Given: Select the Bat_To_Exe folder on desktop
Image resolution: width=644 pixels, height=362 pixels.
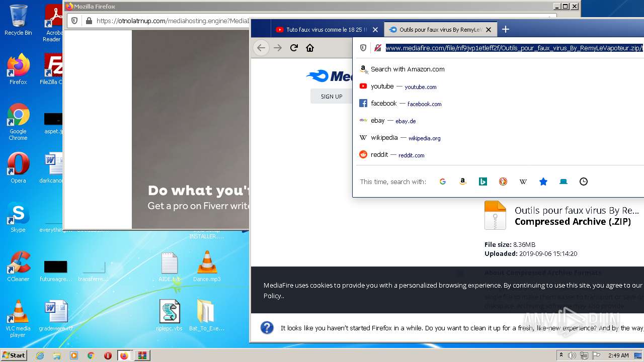Looking at the screenshot, I should 207,316.
